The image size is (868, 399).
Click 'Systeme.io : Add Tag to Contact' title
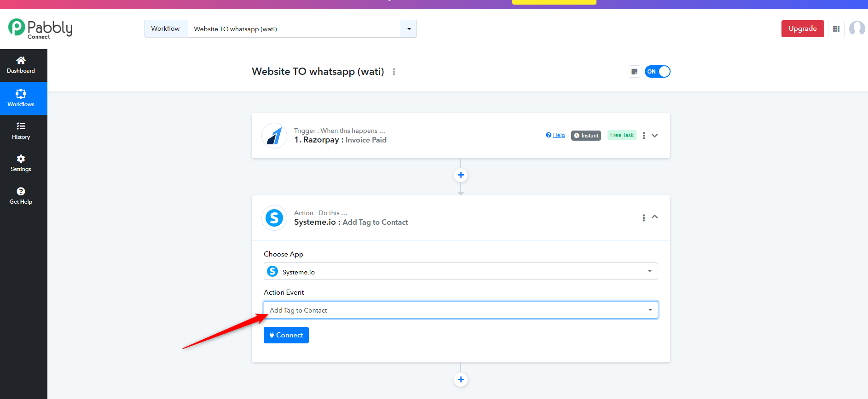point(351,222)
